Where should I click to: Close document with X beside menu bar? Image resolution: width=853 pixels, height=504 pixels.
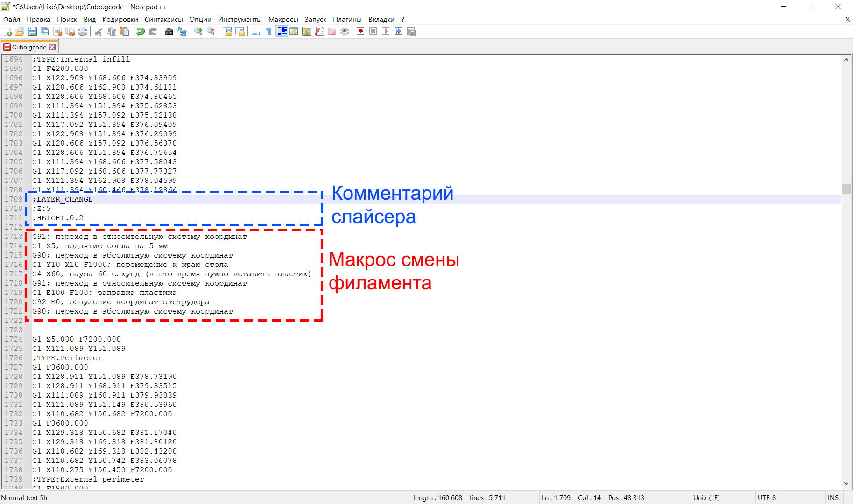(847, 20)
